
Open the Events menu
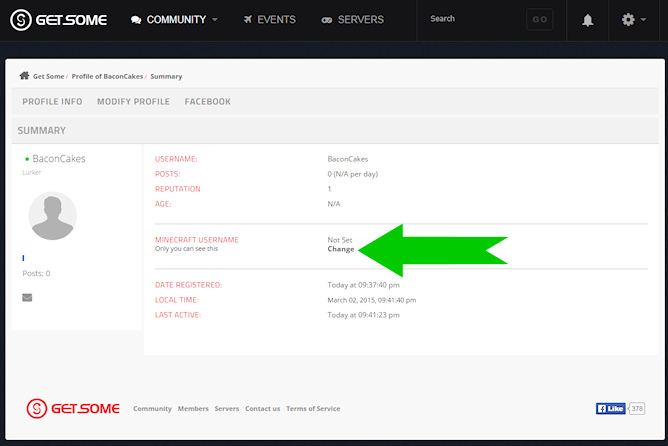269,20
